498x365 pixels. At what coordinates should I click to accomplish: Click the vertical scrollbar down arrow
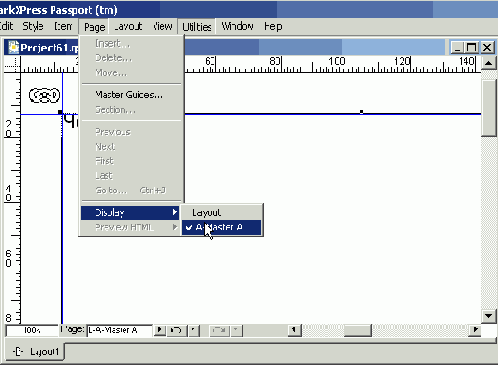489,316
